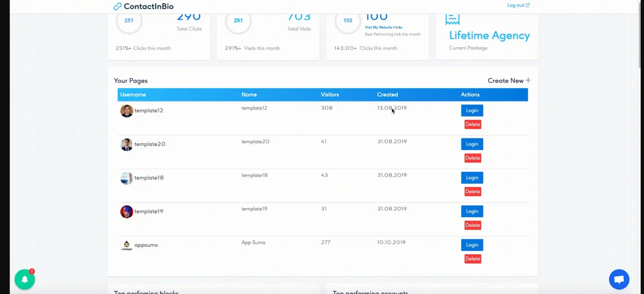Delete the appsumo page
Screen dimensions: 644x294
coord(473,259)
